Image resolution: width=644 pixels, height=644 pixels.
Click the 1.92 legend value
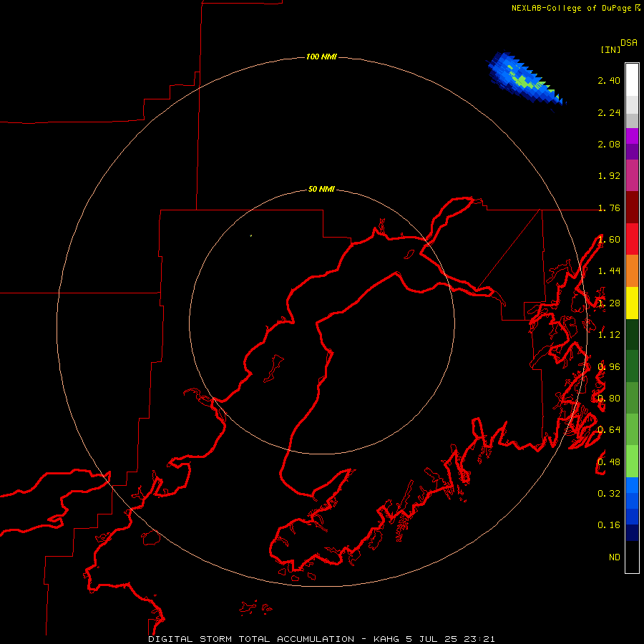(x=609, y=176)
